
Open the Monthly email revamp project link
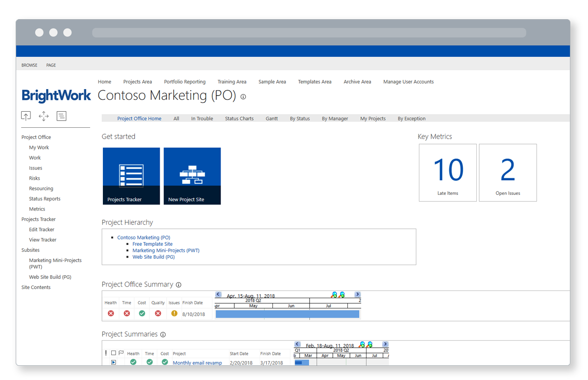(197, 363)
